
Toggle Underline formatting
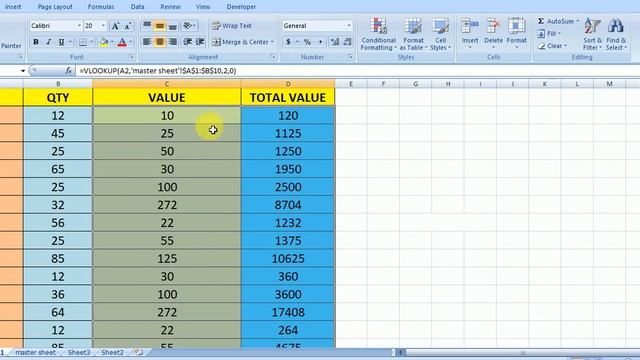click(61, 42)
